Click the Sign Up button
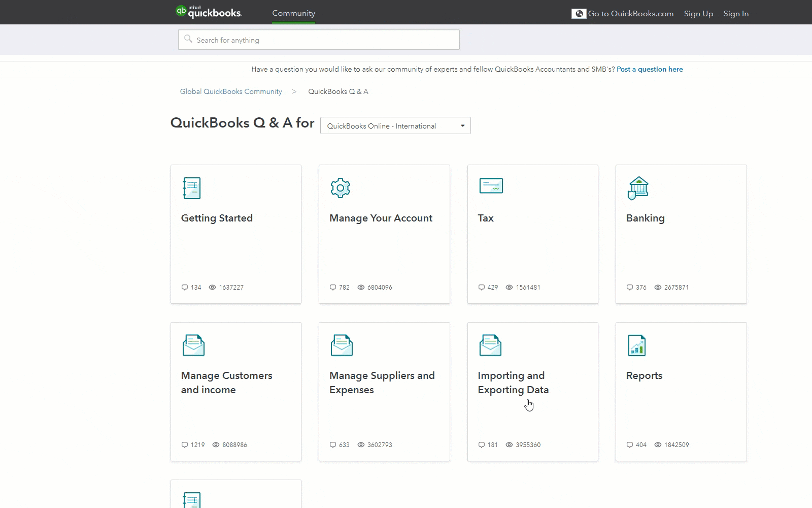This screenshot has width=812, height=508. coord(698,13)
